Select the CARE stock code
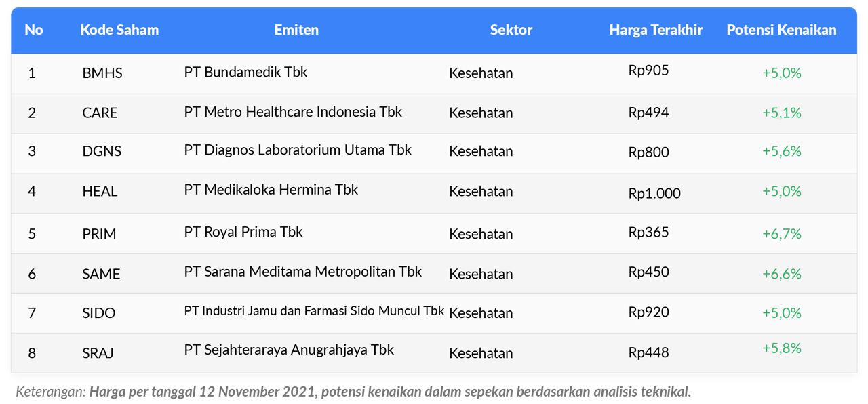The height and width of the screenshot is (404, 868). (100, 113)
